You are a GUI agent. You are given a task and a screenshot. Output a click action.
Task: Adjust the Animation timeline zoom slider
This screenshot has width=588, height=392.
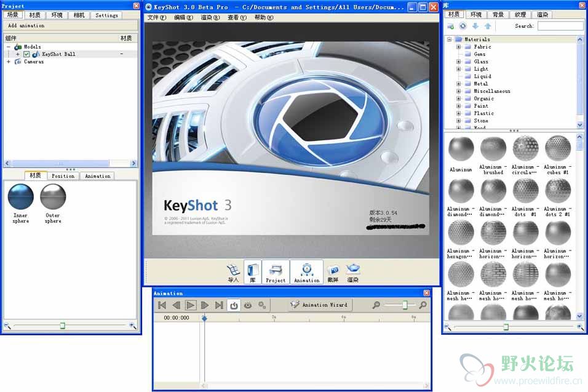pyautogui.click(x=405, y=305)
